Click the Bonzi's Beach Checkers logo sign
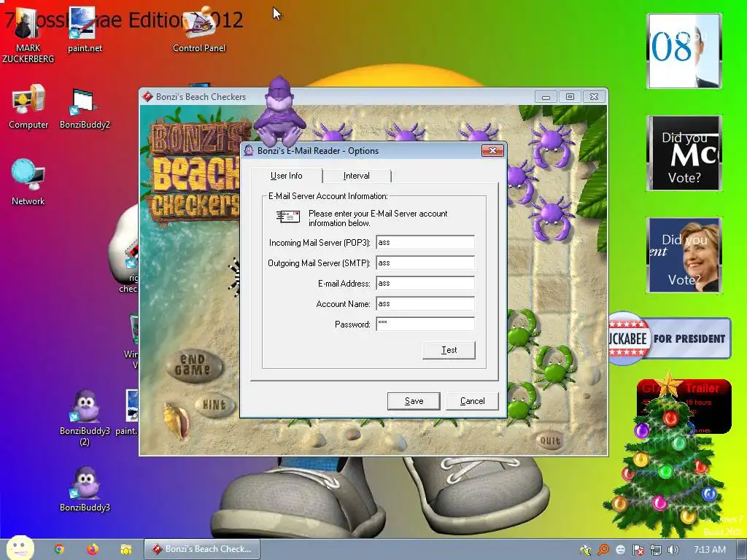This screenshot has height=560, width=747. pos(196,171)
